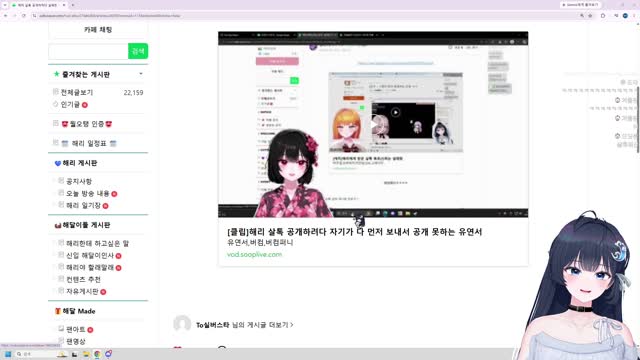Open the Windows Start menu

click(8, 354)
